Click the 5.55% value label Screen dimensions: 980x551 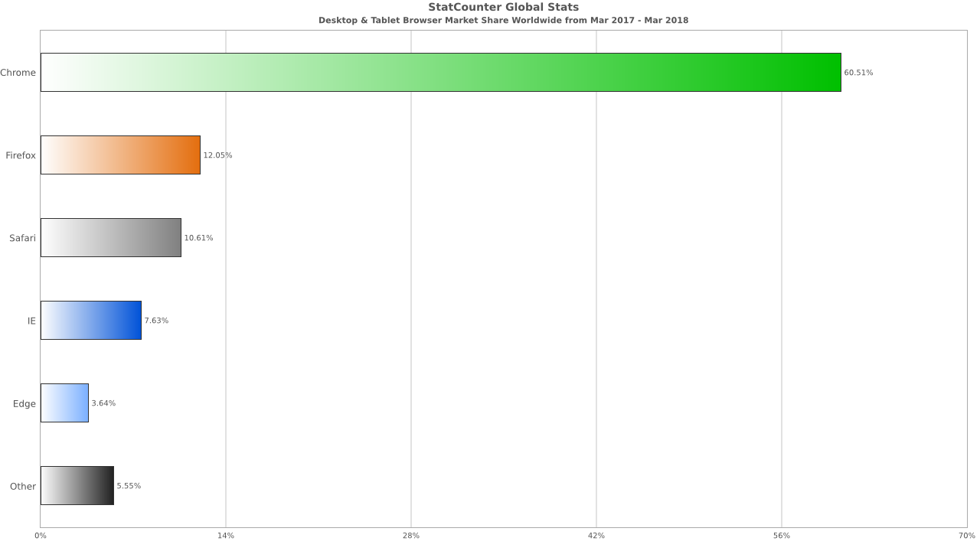[x=129, y=486]
